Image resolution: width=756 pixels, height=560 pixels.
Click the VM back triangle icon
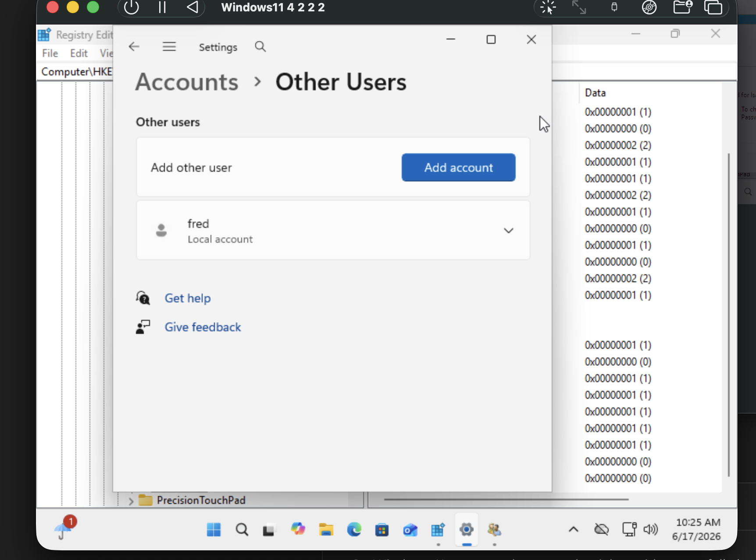(193, 7)
